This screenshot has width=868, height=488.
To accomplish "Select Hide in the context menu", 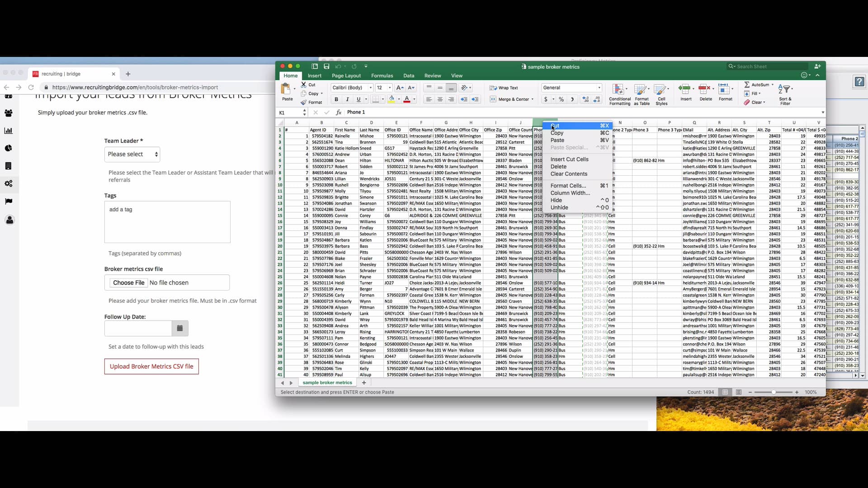I will point(577,200).
